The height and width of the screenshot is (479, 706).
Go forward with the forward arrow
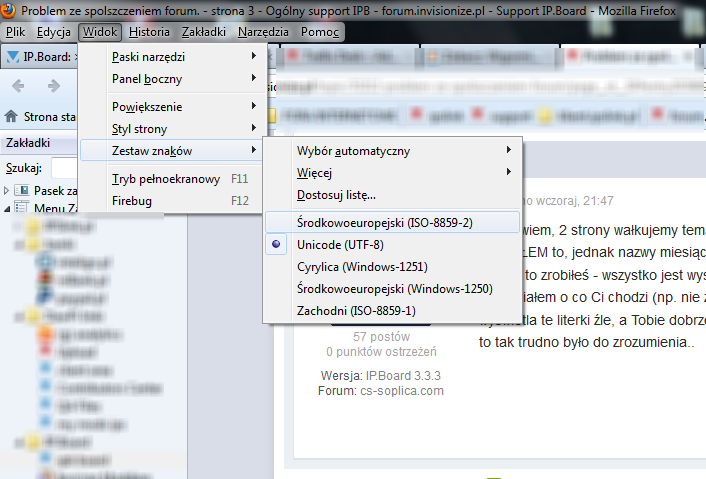point(54,86)
